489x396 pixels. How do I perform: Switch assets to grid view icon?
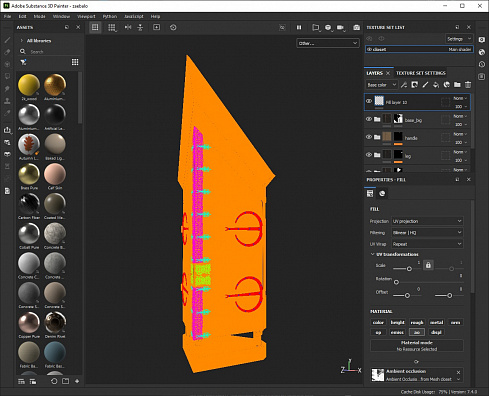(x=75, y=62)
